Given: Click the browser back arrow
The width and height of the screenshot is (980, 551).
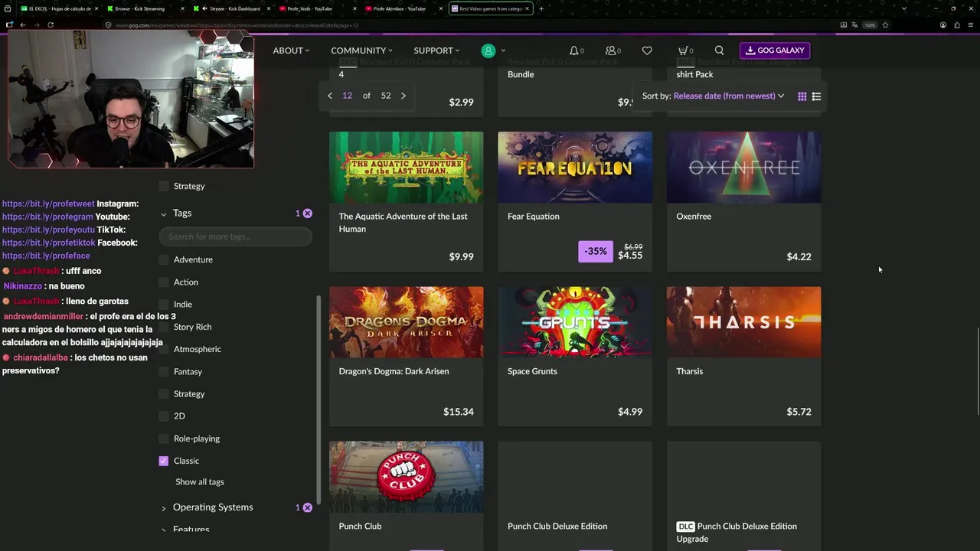Looking at the screenshot, I should point(23,24).
